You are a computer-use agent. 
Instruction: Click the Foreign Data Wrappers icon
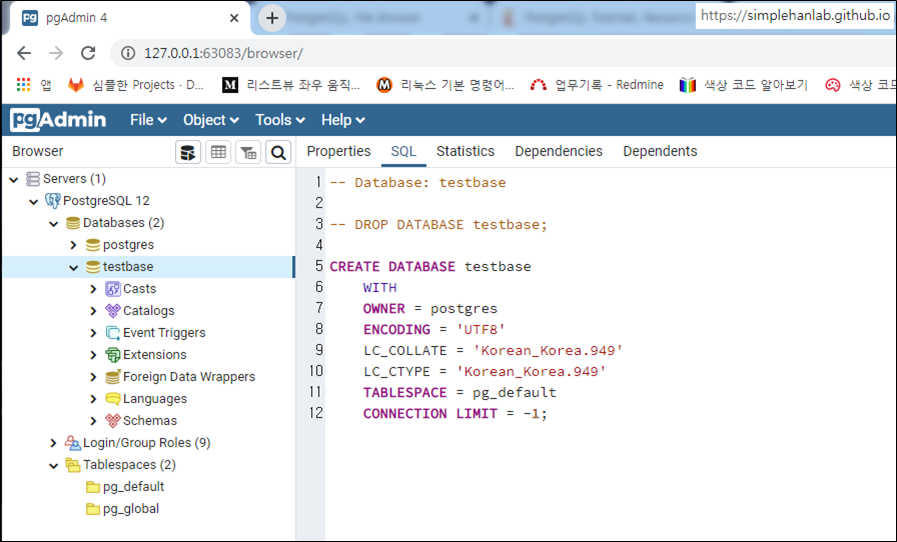click(x=113, y=377)
